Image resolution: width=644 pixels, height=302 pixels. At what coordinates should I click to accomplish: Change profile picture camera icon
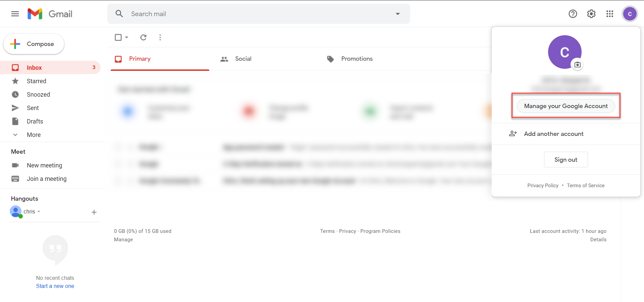(577, 65)
